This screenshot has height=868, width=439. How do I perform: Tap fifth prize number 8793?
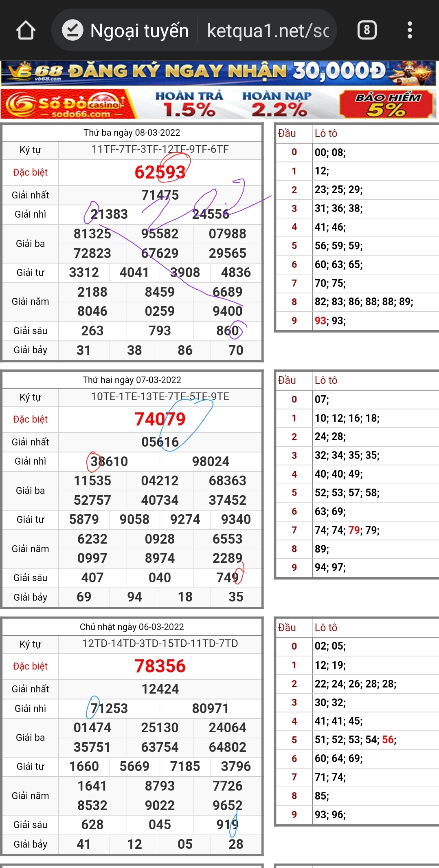tap(160, 786)
